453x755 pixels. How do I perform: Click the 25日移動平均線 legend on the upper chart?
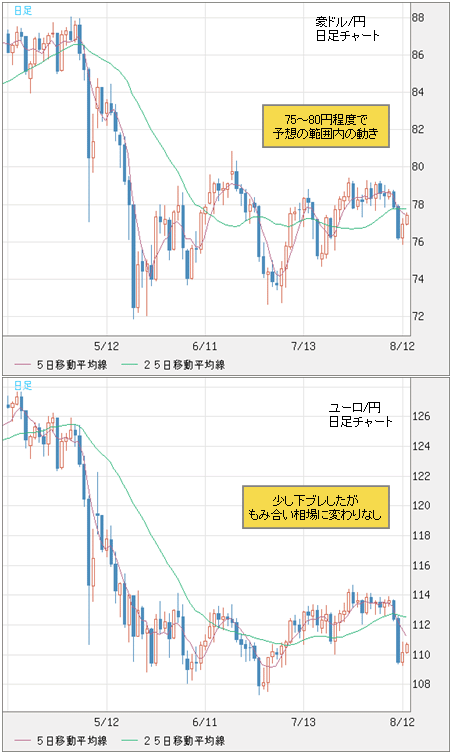pyautogui.click(x=173, y=365)
